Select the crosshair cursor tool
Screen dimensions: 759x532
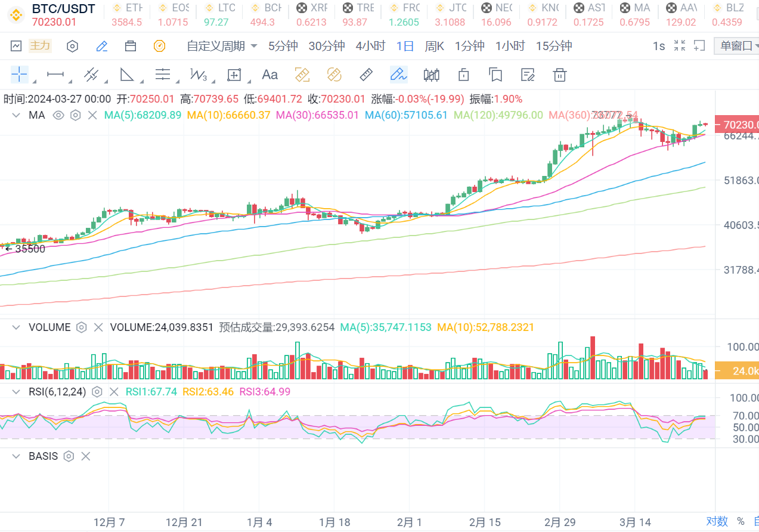pyautogui.click(x=19, y=75)
